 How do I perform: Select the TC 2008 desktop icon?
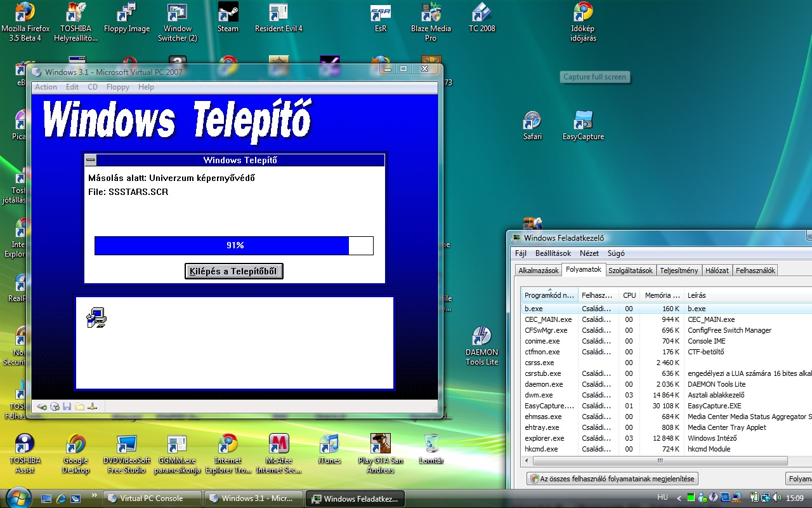pyautogui.click(x=482, y=18)
